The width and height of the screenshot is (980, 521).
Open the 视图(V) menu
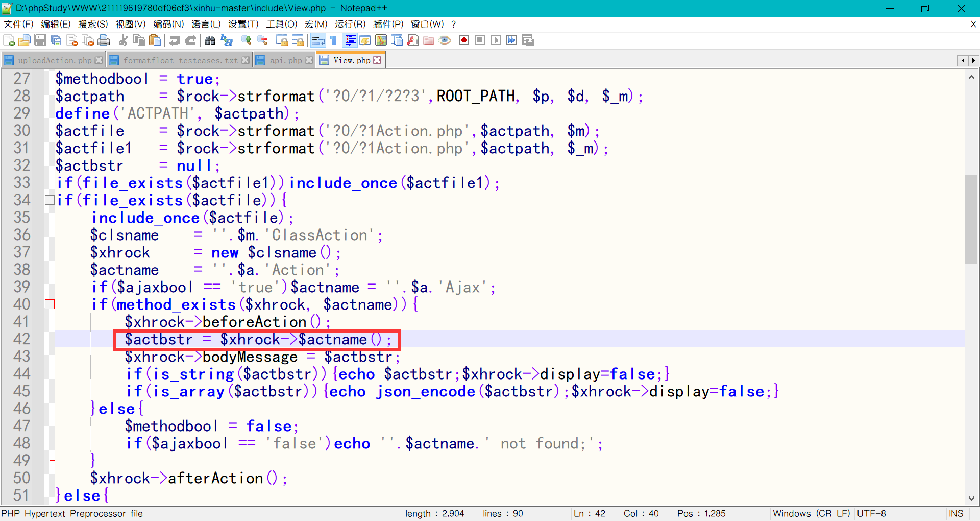tap(131, 24)
